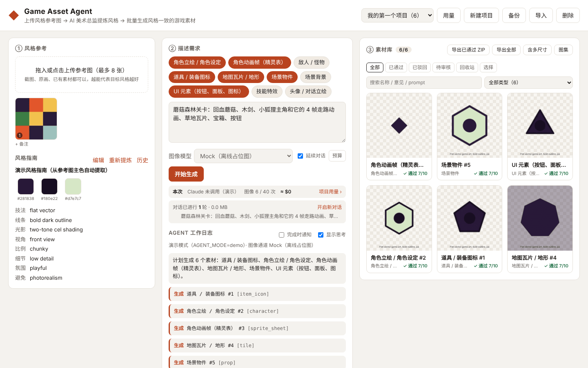The height and width of the screenshot is (368, 588).
Task: Click the 新建项目 button
Action: [481, 16]
